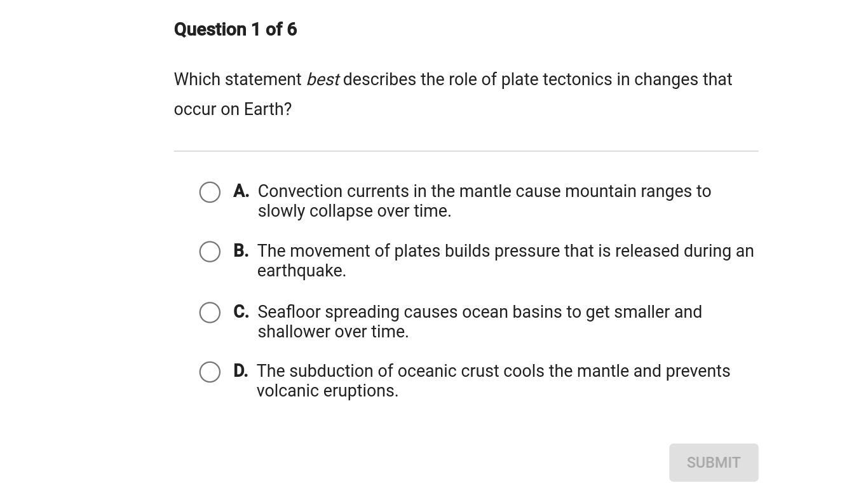Click the italic word "best" in question
The height and width of the screenshot is (488, 868).
(x=322, y=79)
